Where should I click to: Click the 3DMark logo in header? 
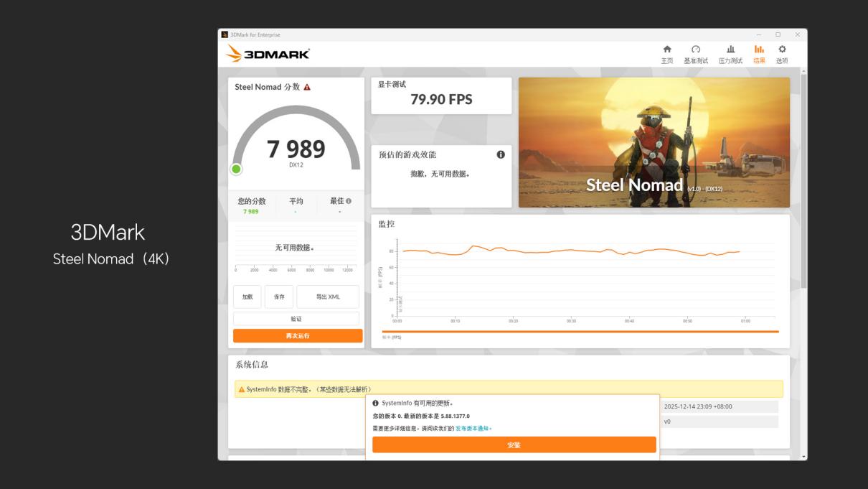point(268,54)
